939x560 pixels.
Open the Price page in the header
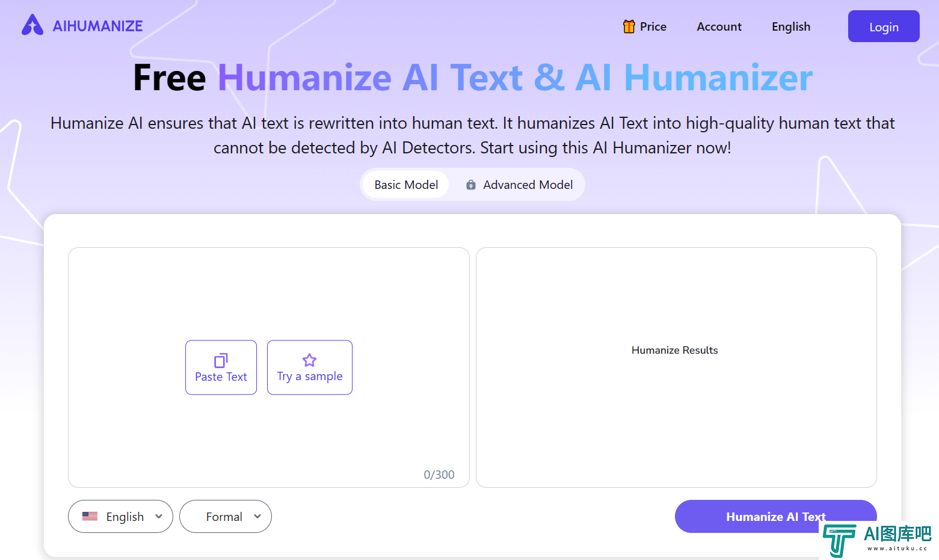645,26
